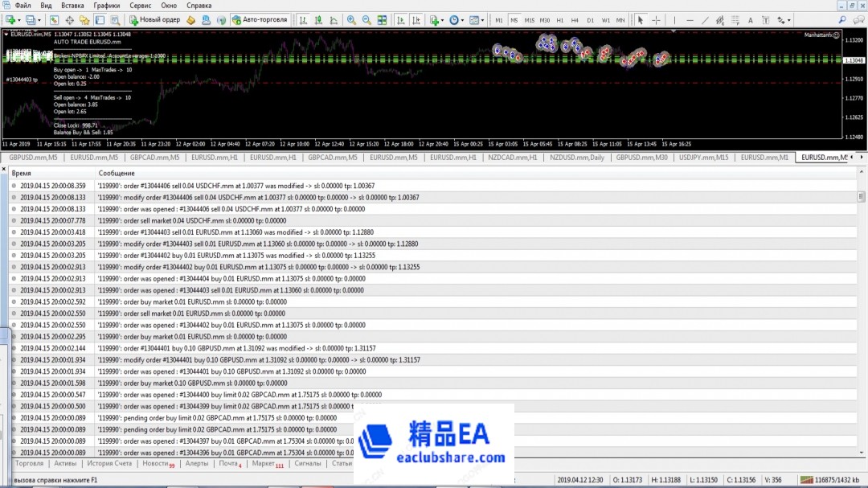Toggle the Terminal panel icon
Image resolution: width=868 pixels, height=488 pixels.
coord(100,20)
